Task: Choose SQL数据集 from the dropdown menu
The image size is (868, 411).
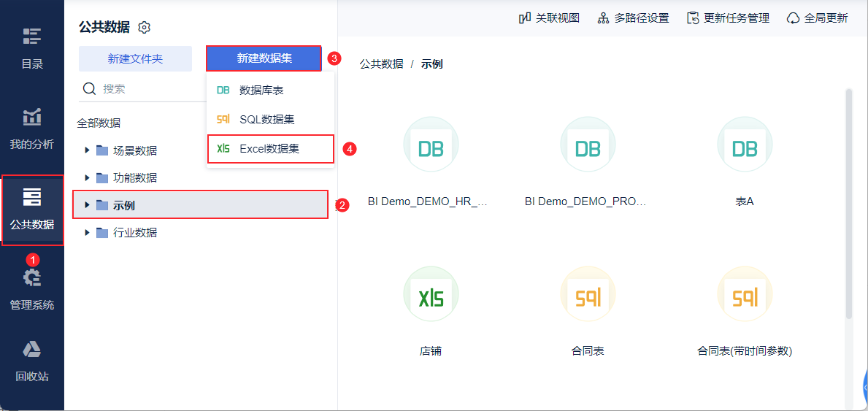Action: 266,119
